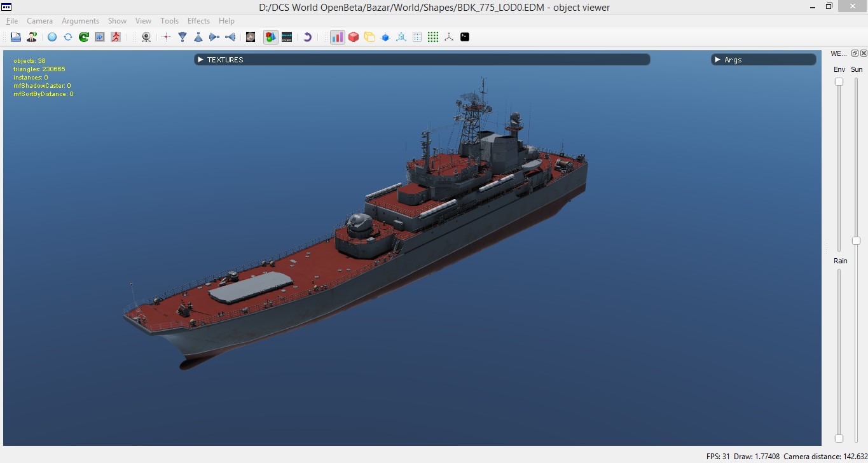The height and width of the screenshot is (463, 868).
Task: Click the purple undo arrow icon
Action: (x=307, y=37)
